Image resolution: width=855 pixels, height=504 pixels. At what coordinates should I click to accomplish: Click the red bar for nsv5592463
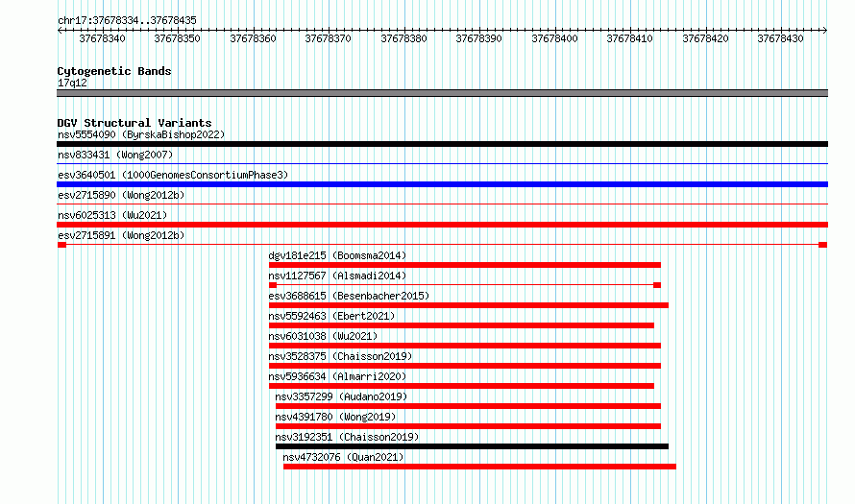[461, 325]
